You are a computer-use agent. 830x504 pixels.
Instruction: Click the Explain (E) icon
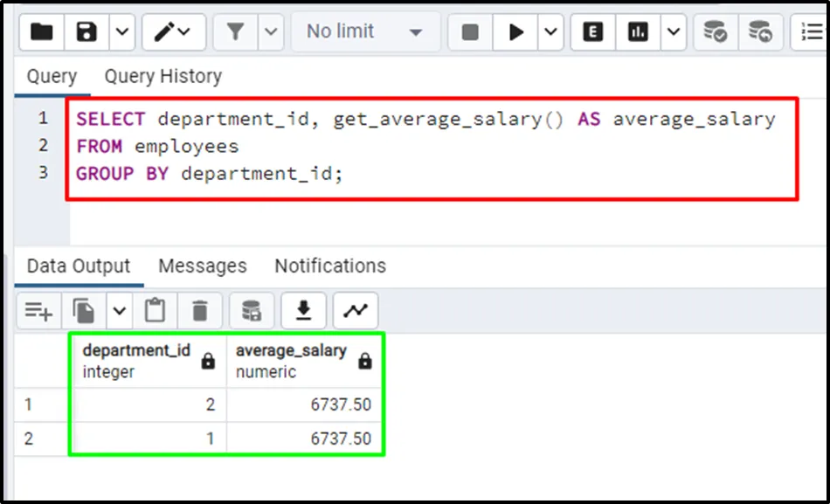(x=593, y=32)
